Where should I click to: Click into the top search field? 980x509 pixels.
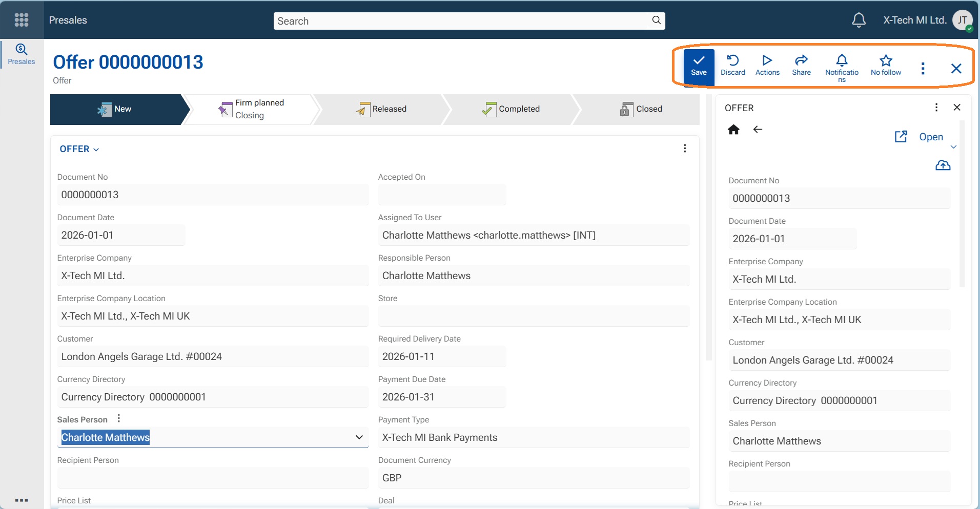(x=461, y=21)
